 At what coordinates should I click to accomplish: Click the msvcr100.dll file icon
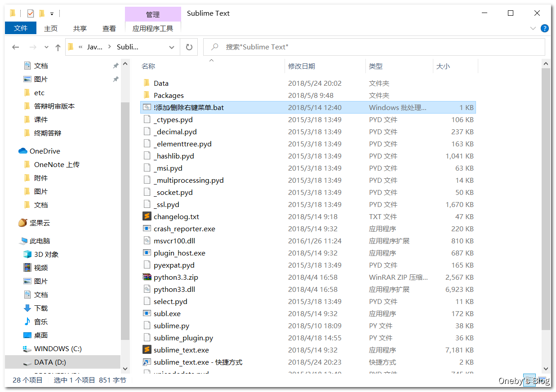pos(147,241)
